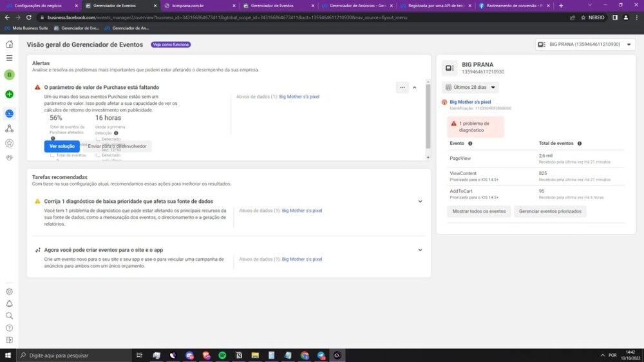Open the Gerenciador de An... bookmark

(126, 28)
